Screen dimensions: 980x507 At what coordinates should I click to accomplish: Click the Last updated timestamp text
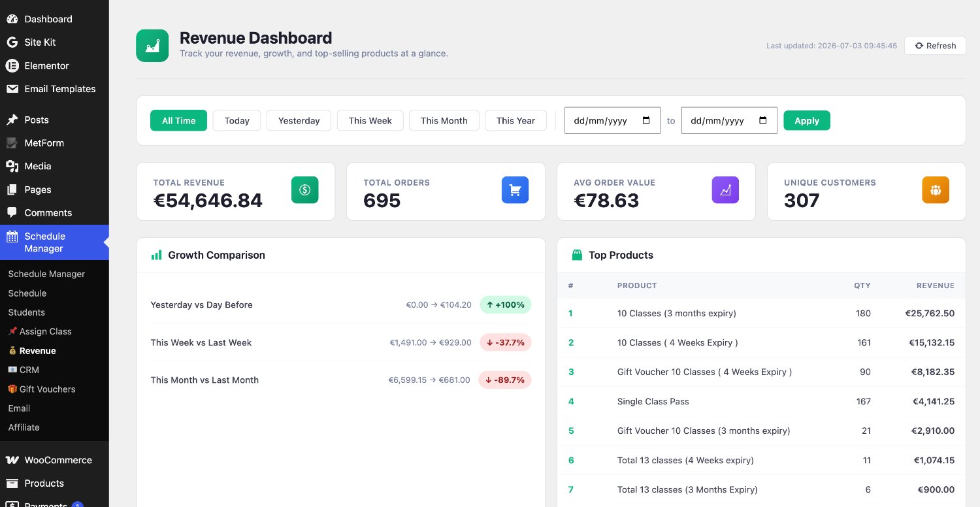832,46
